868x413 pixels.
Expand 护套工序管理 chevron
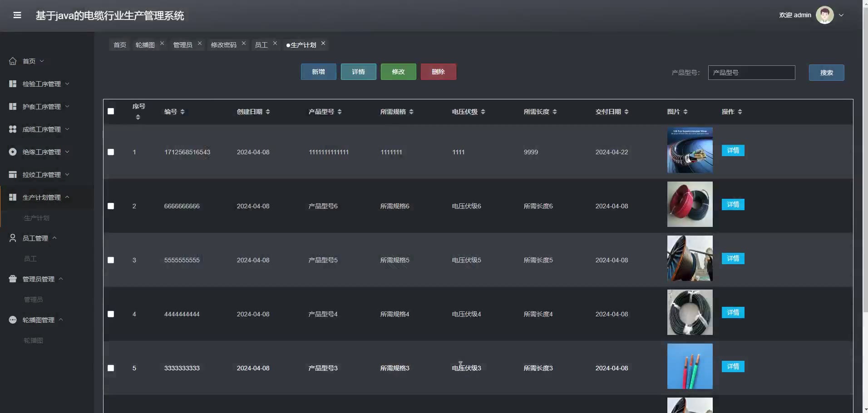tap(67, 106)
